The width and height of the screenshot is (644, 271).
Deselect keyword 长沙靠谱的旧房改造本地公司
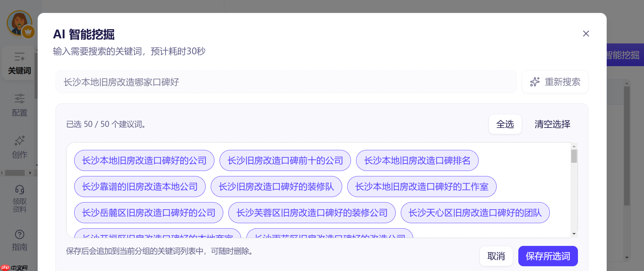(140, 187)
